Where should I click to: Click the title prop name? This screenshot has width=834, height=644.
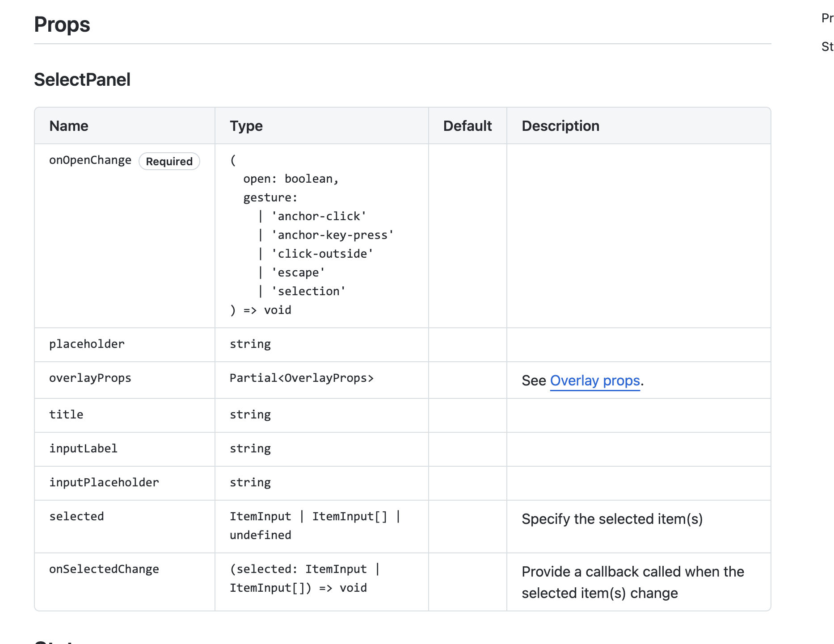66,415
